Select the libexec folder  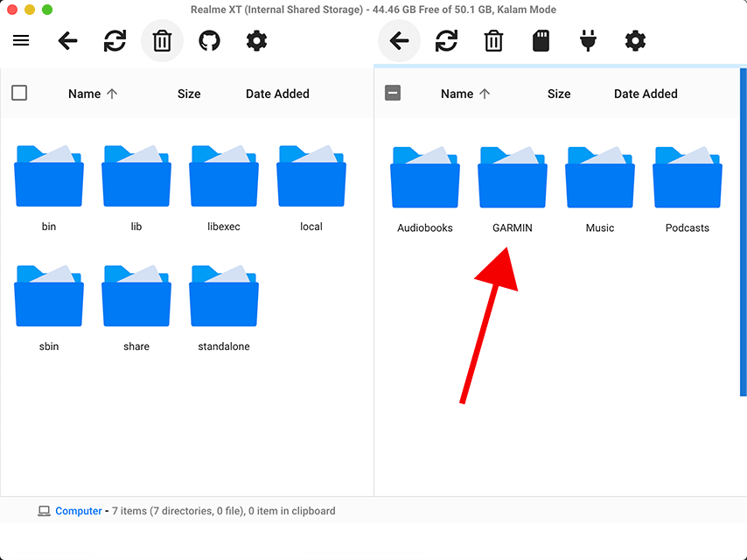point(224,188)
